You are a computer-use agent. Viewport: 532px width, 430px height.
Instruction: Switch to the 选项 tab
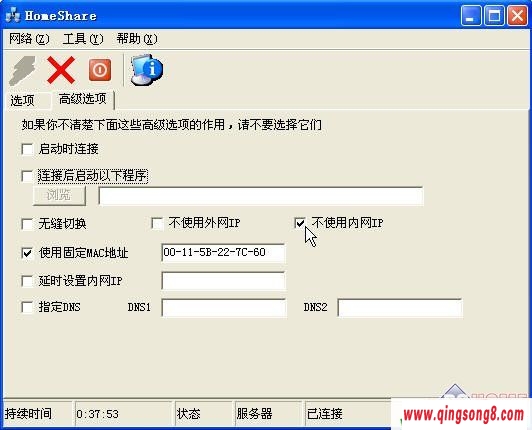22,100
